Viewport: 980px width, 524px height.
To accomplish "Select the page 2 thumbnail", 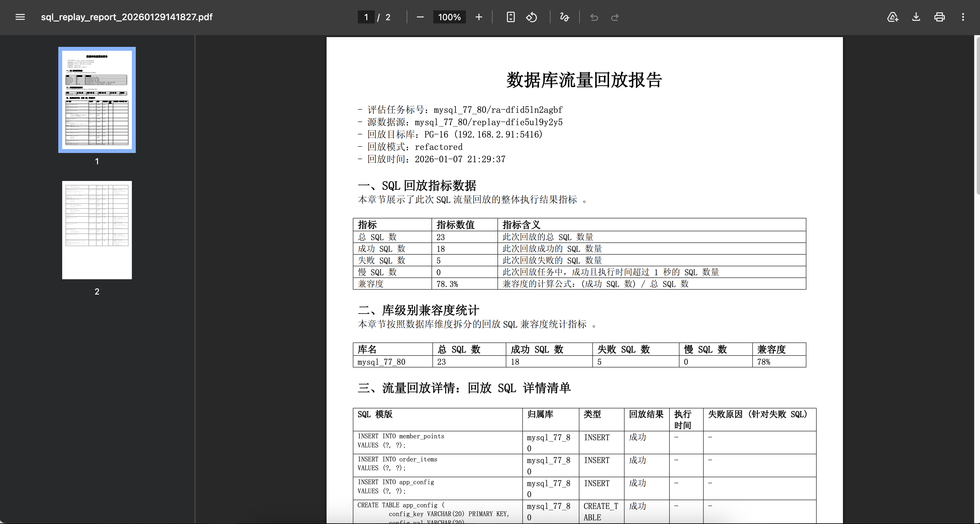I will click(97, 230).
